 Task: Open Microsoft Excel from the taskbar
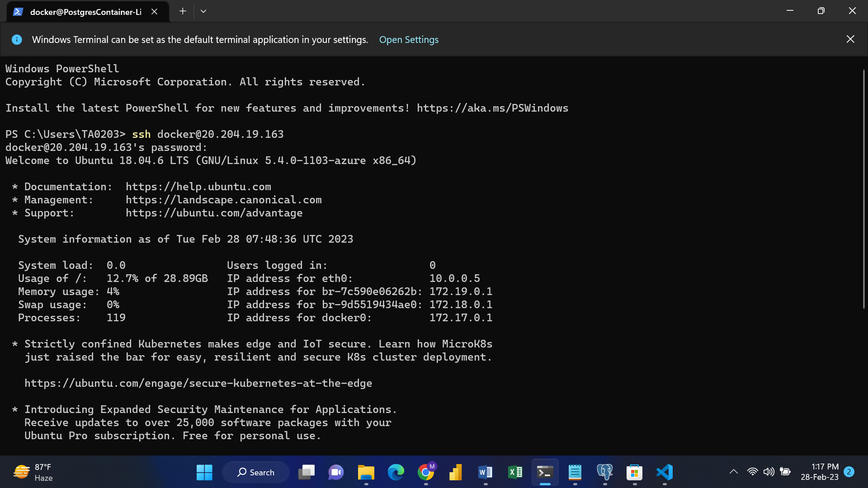click(515, 472)
